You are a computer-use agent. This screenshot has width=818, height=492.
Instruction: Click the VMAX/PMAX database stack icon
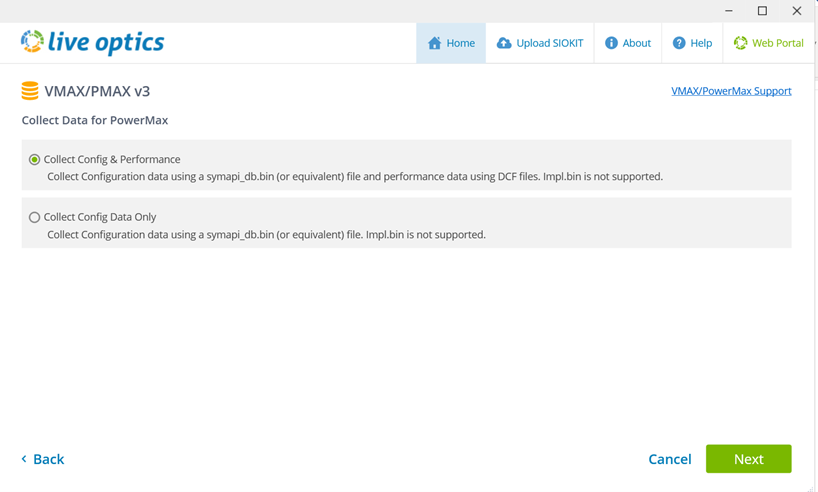click(30, 91)
